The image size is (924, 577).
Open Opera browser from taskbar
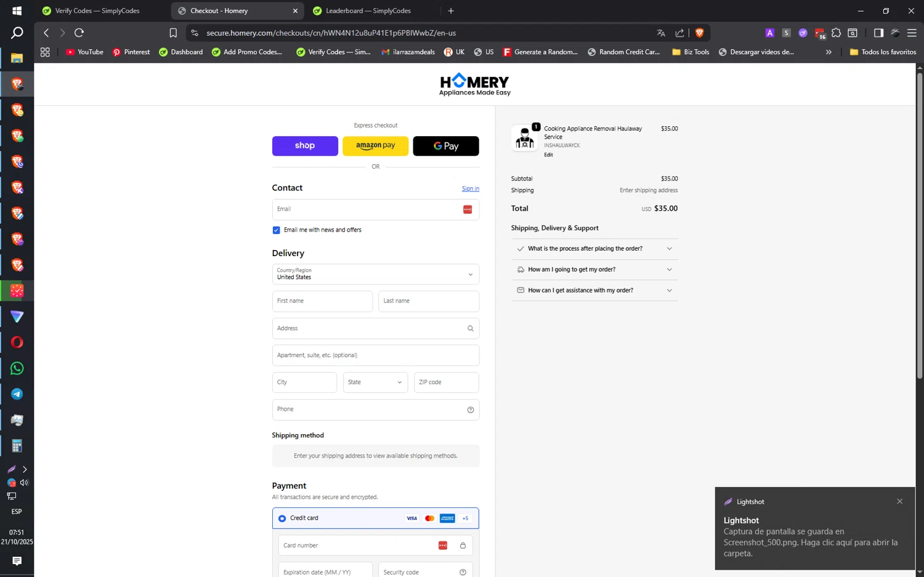pos(17,342)
